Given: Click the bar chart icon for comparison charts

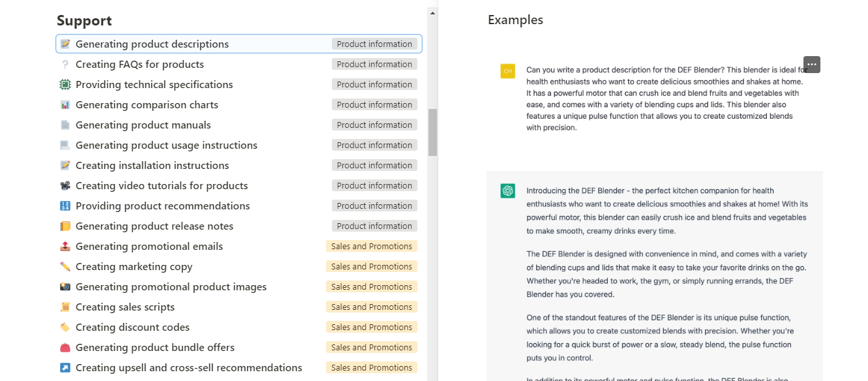Looking at the screenshot, I should (65, 105).
